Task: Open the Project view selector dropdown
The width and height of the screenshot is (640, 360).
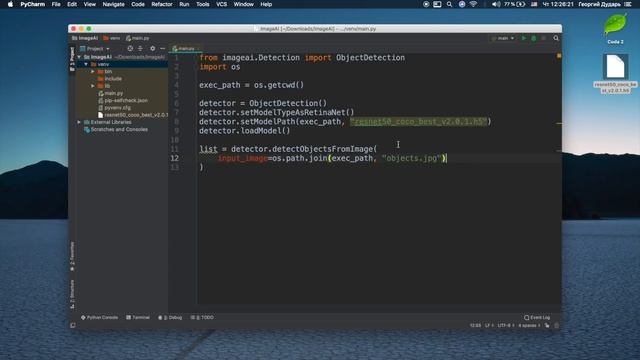Action: 95,48
